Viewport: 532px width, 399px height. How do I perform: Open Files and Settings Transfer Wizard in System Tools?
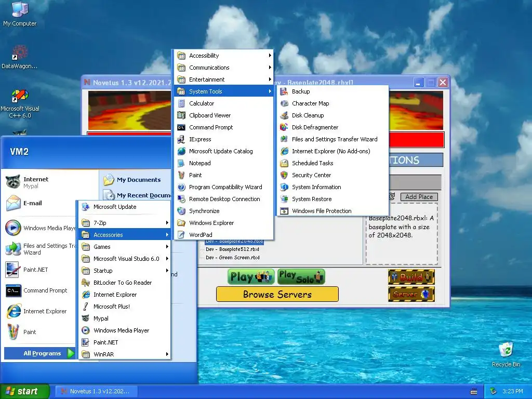(x=332, y=139)
